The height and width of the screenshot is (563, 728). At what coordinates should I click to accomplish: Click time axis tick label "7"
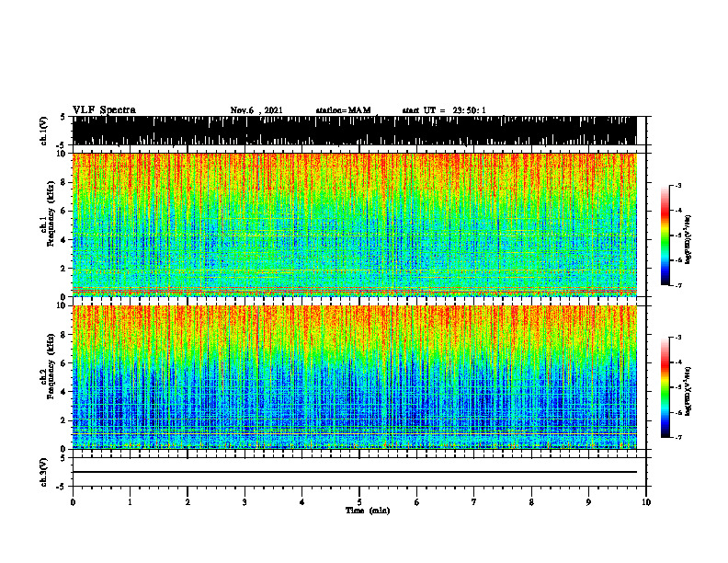coord(474,502)
